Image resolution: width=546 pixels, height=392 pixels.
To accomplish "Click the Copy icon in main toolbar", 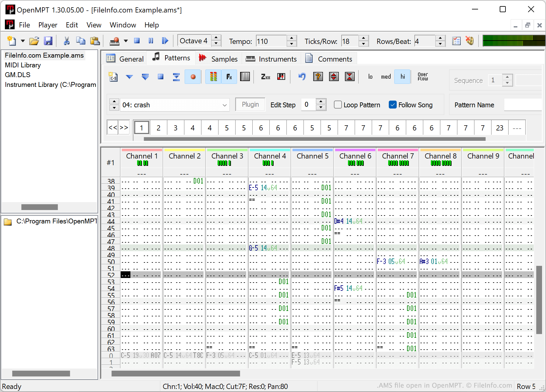I will click(81, 41).
